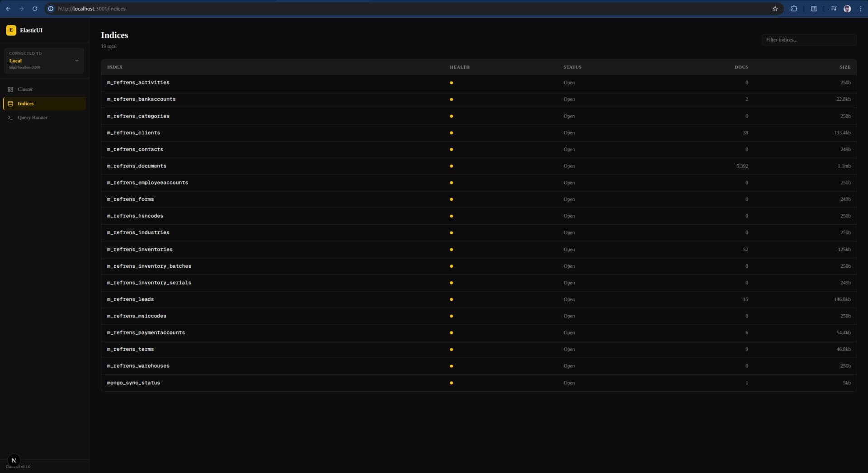Open the browser profile avatar
This screenshot has height=473, width=868.
(x=847, y=9)
